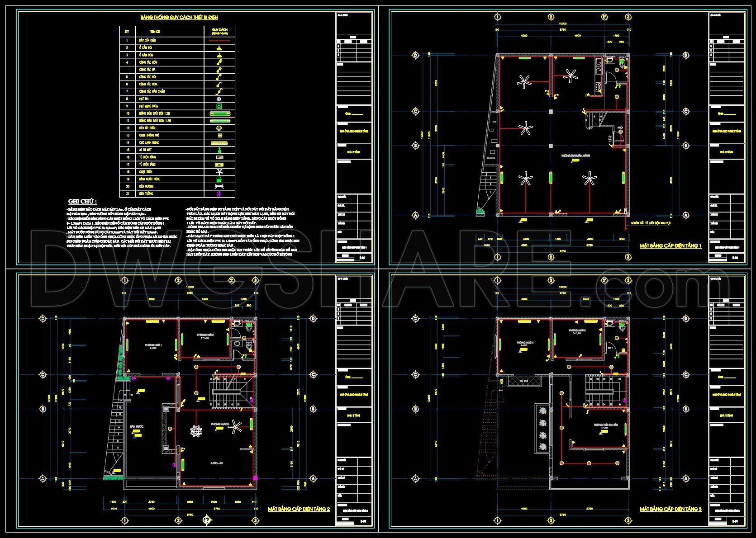Select the top-left ceiling fan on floor 1 plan
The image size is (756, 538).
(x=524, y=81)
